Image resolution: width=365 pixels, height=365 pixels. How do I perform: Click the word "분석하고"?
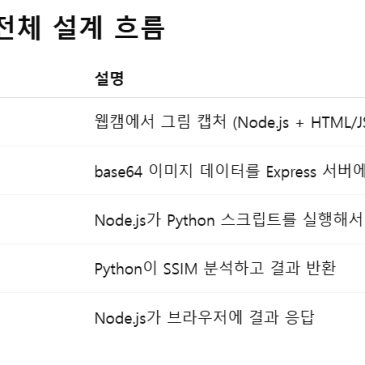(x=234, y=269)
